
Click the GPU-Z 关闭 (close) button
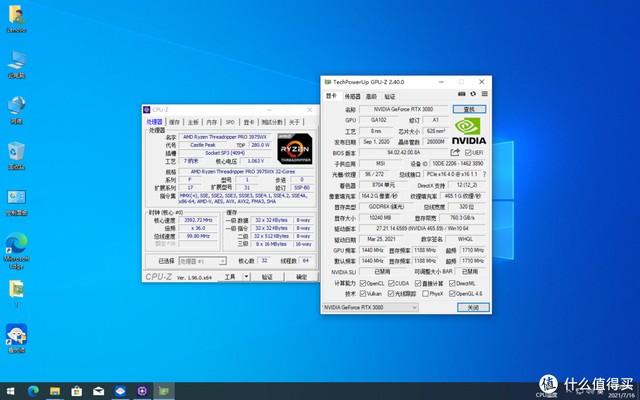coord(473,307)
